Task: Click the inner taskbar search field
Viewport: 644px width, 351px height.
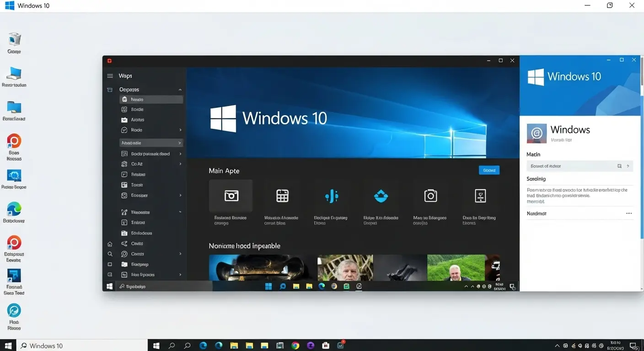Action: 163,286
